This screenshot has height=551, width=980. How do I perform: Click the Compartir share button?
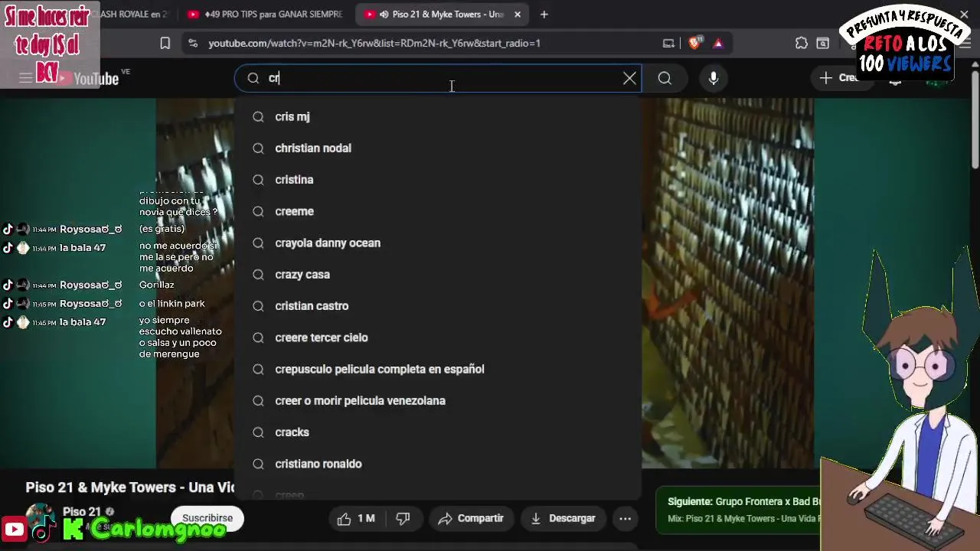tap(471, 519)
